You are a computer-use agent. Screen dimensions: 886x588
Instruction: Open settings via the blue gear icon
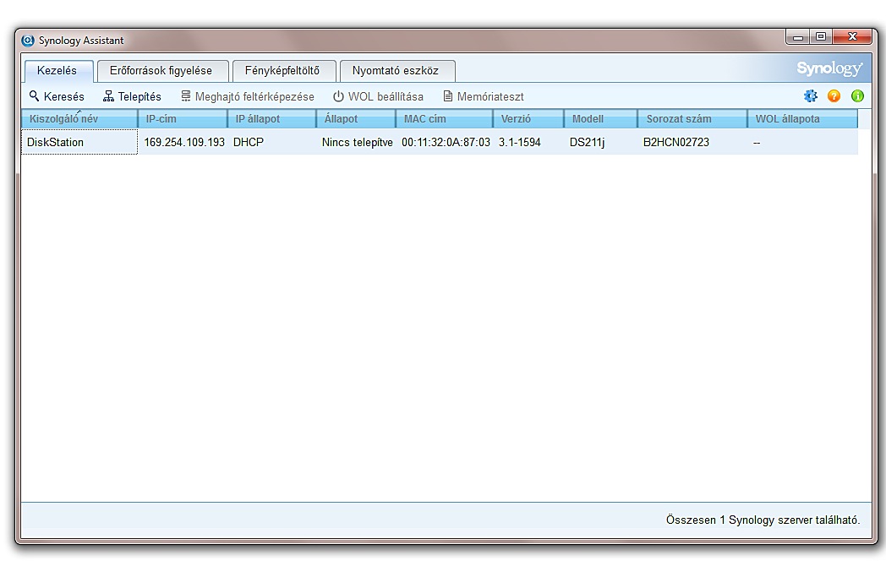coord(811,96)
